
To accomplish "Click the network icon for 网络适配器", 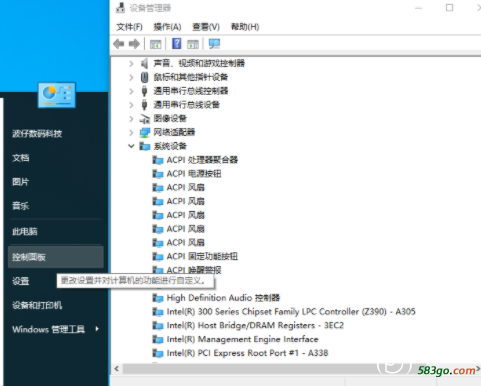I will pyautogui.click(x=145, y=132).
